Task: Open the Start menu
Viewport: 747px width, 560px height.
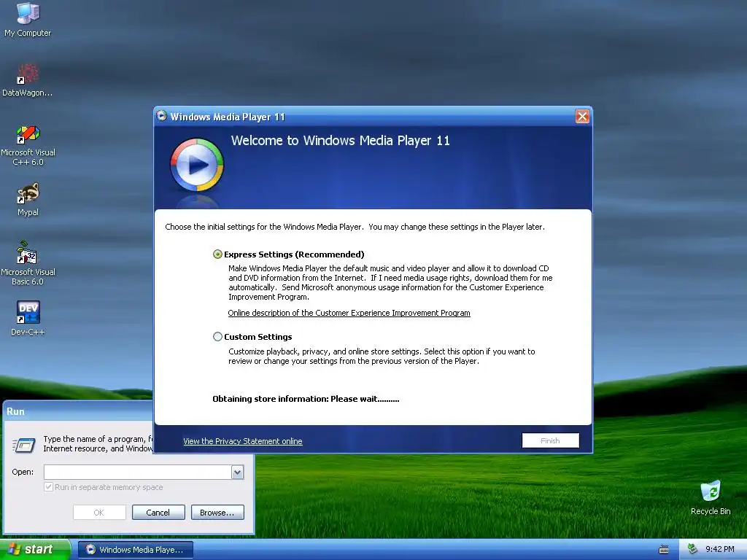Action: [x=34, y=550]
